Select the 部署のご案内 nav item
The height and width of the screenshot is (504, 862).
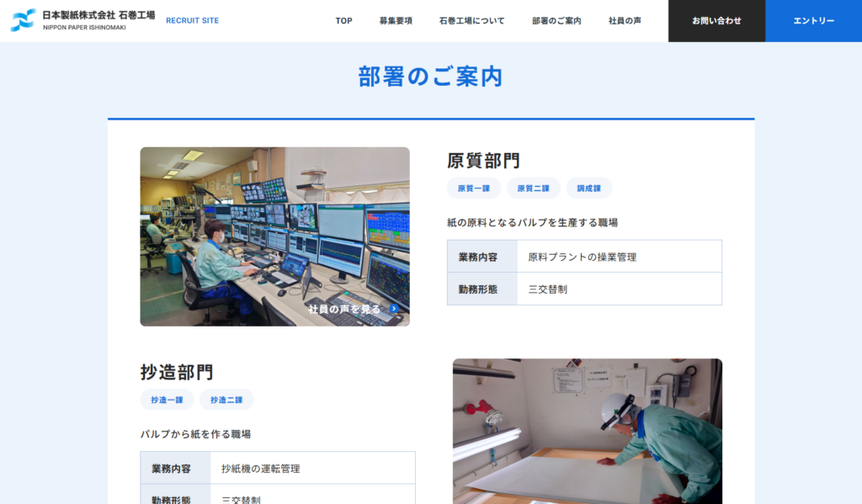(556, 20)
